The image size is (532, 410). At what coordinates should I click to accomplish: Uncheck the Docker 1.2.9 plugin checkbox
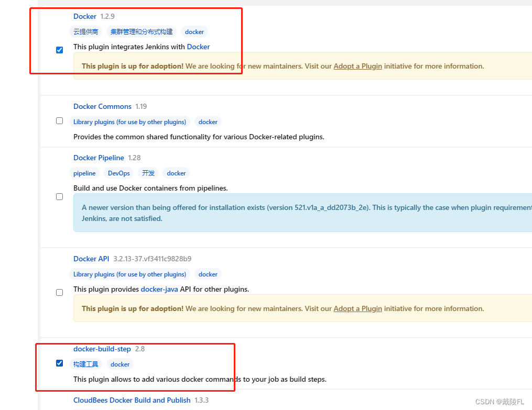click(59, 50)
